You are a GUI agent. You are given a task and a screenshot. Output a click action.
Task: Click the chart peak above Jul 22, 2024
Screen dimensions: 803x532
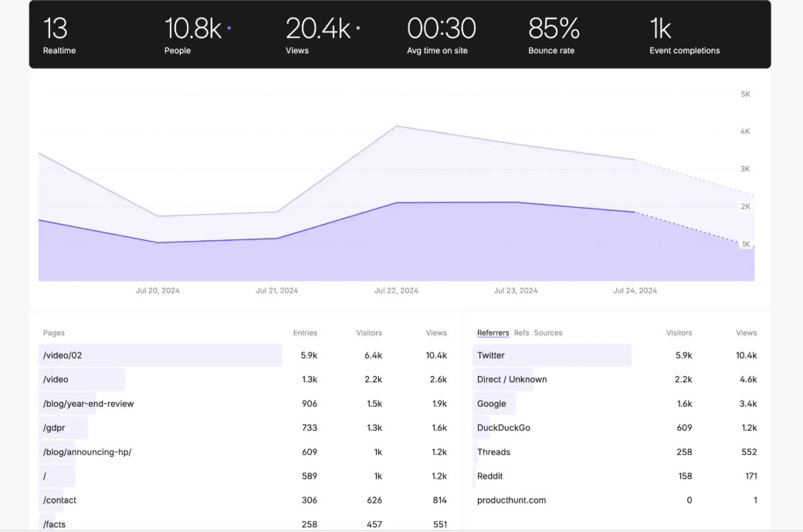pos(396,126)
